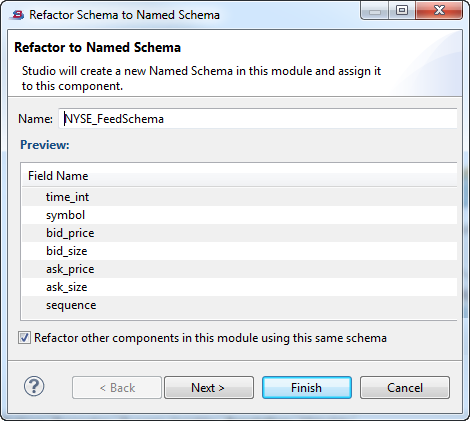Click the help question mark icon
Image resolution: width=470 pixels, height=421 pixels.
click(x=34, y=386)
